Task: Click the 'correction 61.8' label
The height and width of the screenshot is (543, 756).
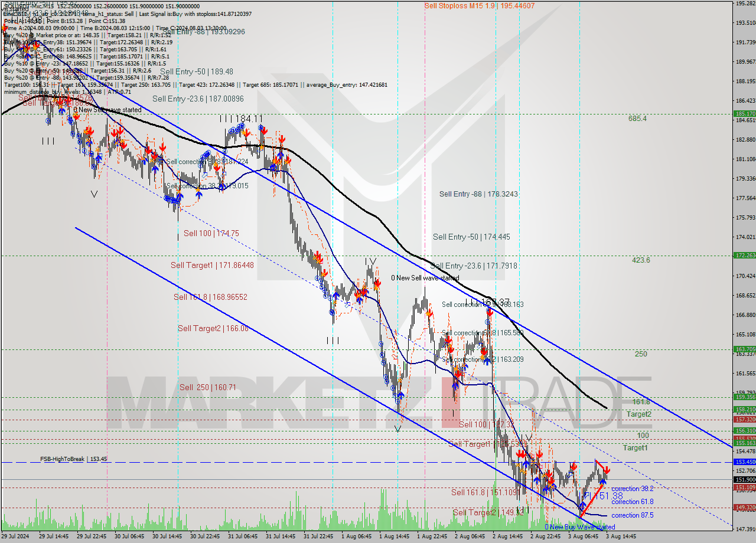Action: click(633, 502)
